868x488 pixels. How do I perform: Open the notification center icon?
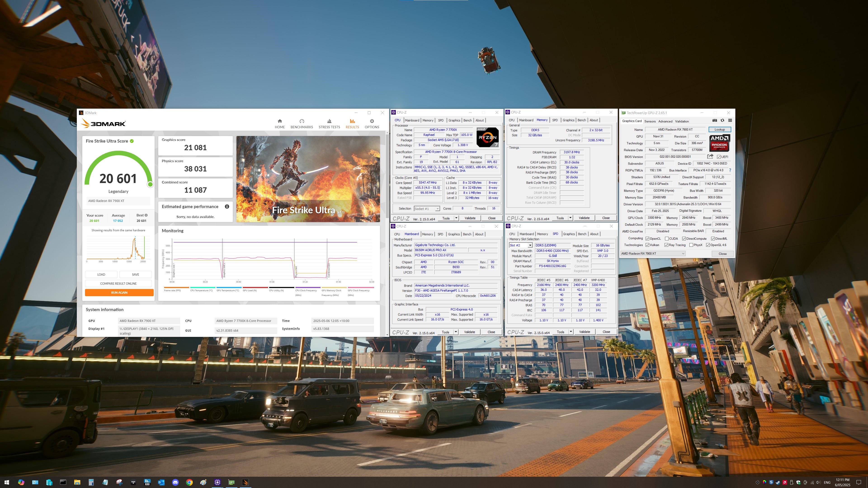tap(859, 482)
